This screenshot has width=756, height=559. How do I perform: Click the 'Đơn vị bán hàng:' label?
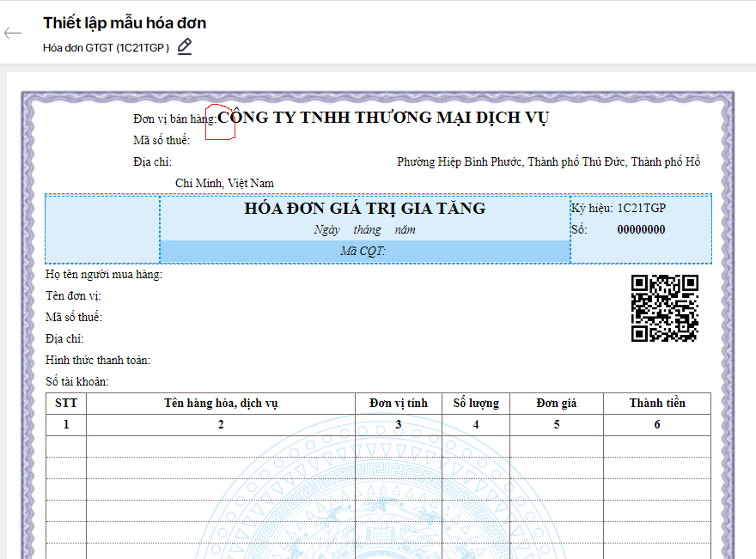coord(175,118)
